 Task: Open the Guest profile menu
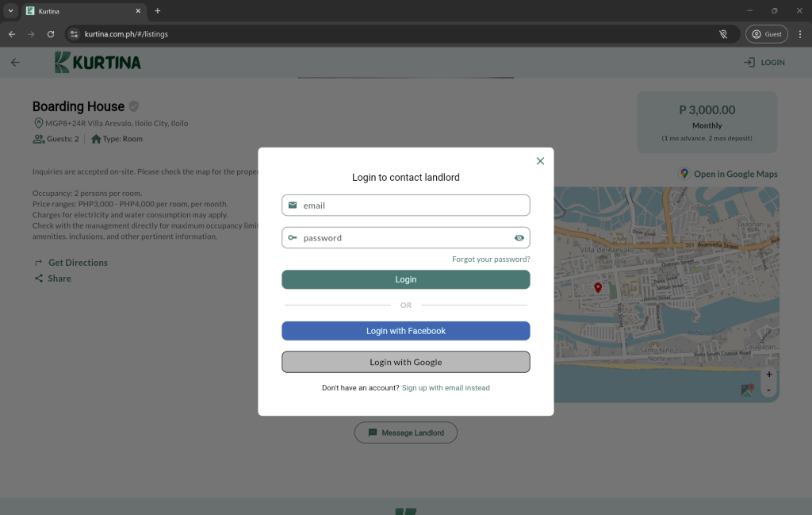click(x=766, y=34)
